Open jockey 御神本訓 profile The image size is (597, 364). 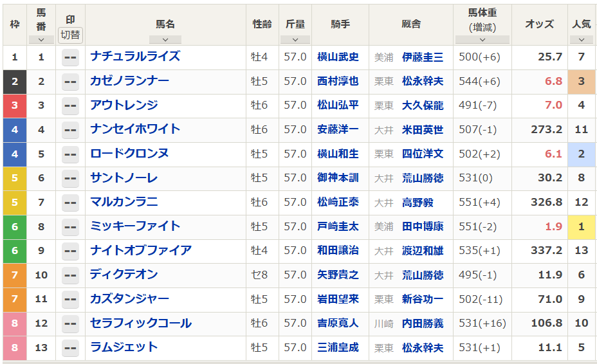pyautogui.click(x=338, y=177)
